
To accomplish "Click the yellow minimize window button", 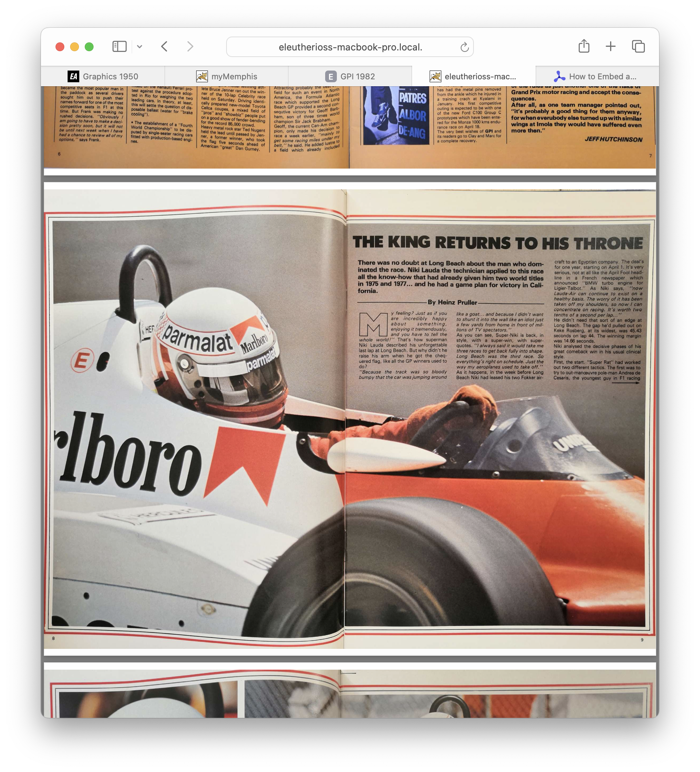I will point(75,47).
